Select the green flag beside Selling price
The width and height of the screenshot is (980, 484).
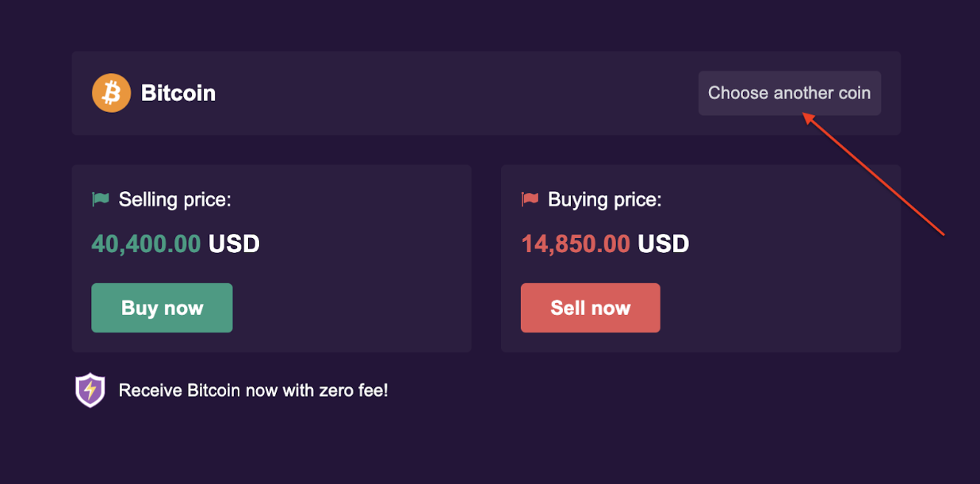point(100,199)
